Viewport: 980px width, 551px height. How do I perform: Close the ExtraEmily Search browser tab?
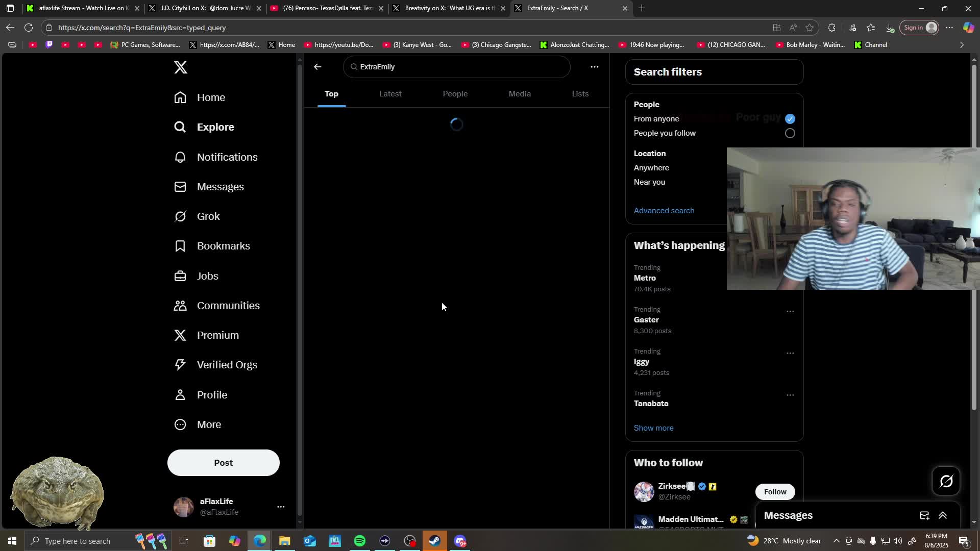[x=625, y=8]
